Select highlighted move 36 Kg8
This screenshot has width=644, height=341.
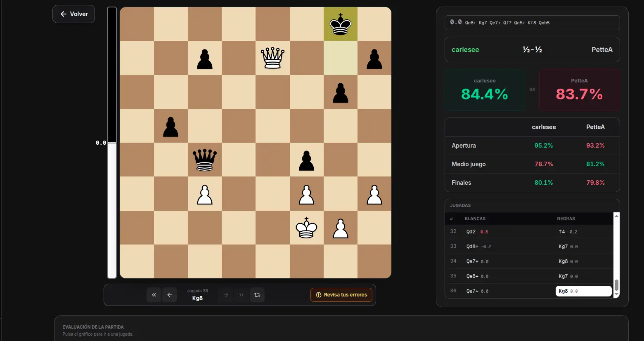[583, 291]
